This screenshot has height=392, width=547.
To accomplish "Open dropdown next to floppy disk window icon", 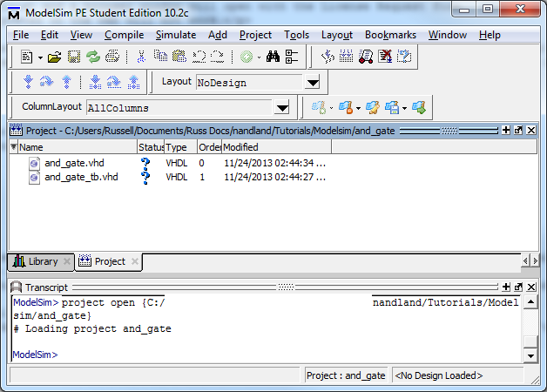I will tap(405, 109).
